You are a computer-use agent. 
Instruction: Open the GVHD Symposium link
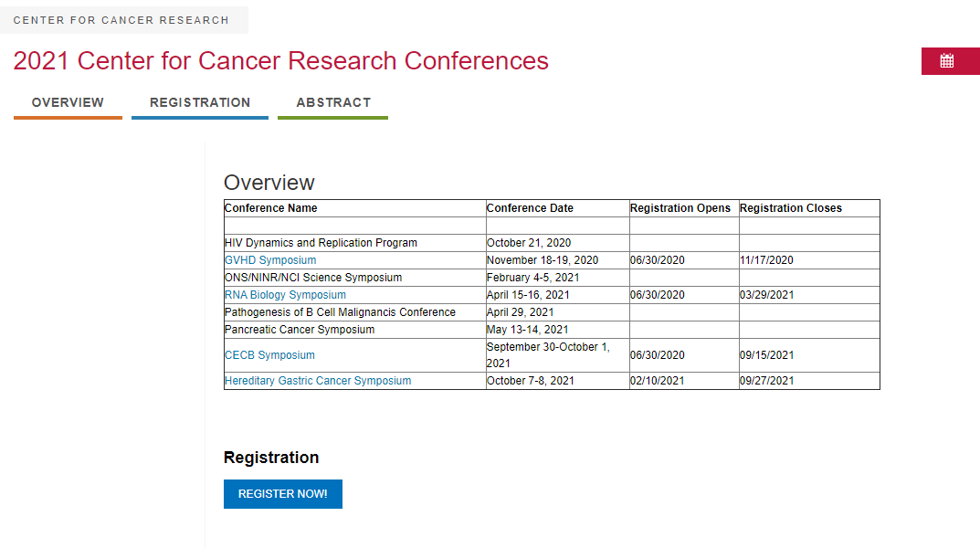point(270,260)
